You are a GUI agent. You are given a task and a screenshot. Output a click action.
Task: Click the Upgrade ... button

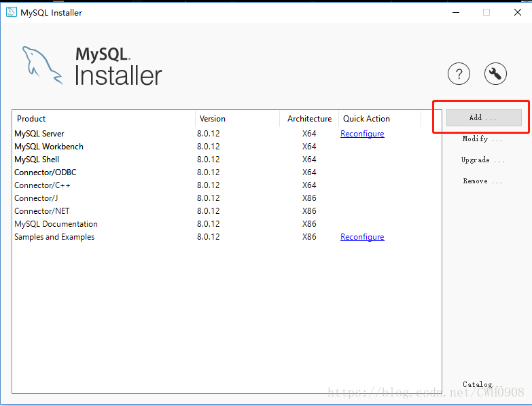[x=482, y=160]
